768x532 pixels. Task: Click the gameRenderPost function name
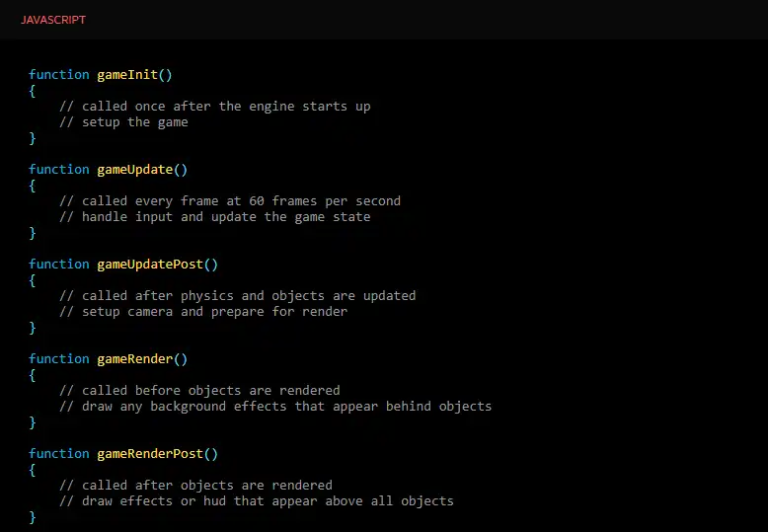[150, 454]
